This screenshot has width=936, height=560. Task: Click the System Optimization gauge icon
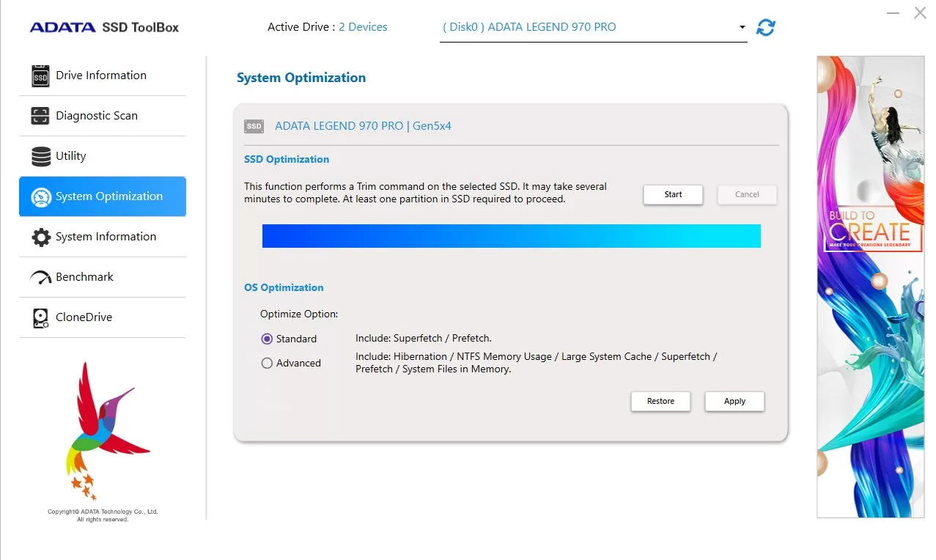pos(41,196)
